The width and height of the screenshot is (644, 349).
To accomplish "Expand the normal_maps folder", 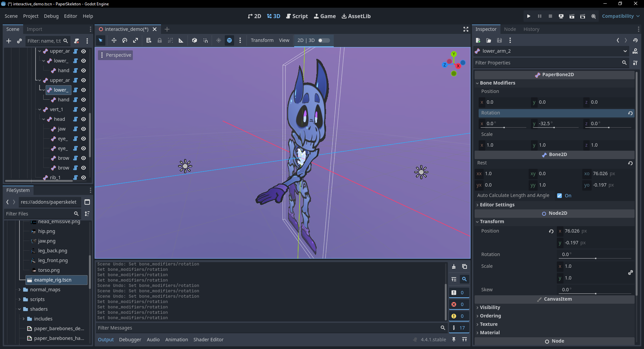I will [19, 290].
